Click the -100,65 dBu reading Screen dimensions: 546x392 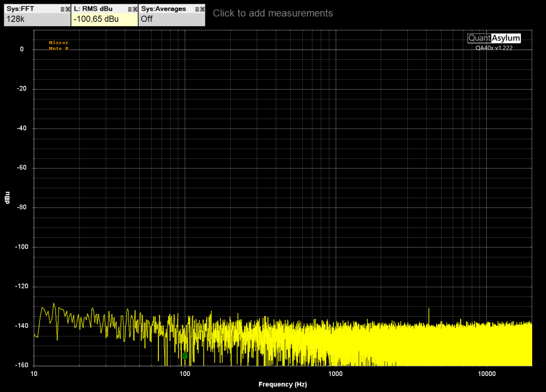(x=96, y=19)
